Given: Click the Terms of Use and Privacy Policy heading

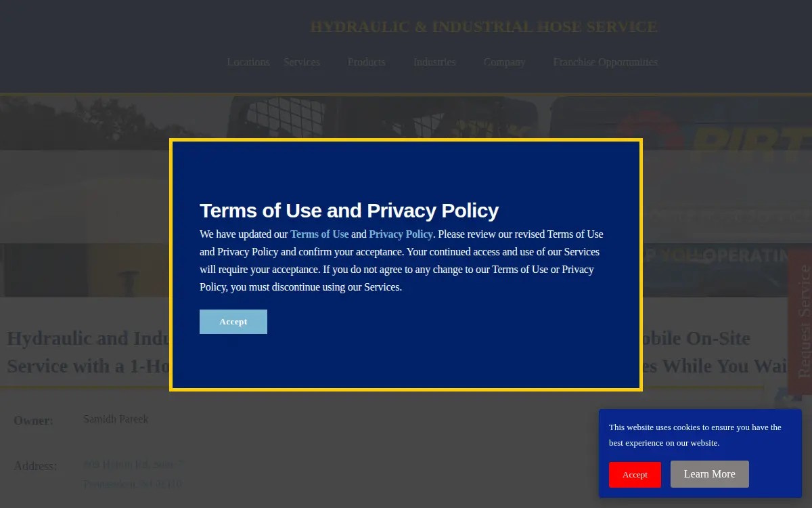Looking at the screenshot, I should pyautogui.click(x=349, y=211).
